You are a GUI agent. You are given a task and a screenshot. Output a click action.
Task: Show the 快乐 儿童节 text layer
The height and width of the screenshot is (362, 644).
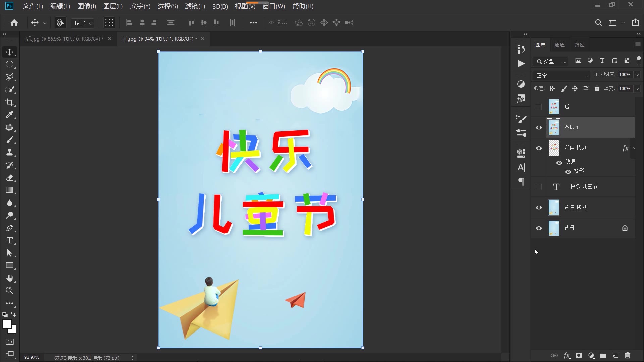[x=539, y=187]
